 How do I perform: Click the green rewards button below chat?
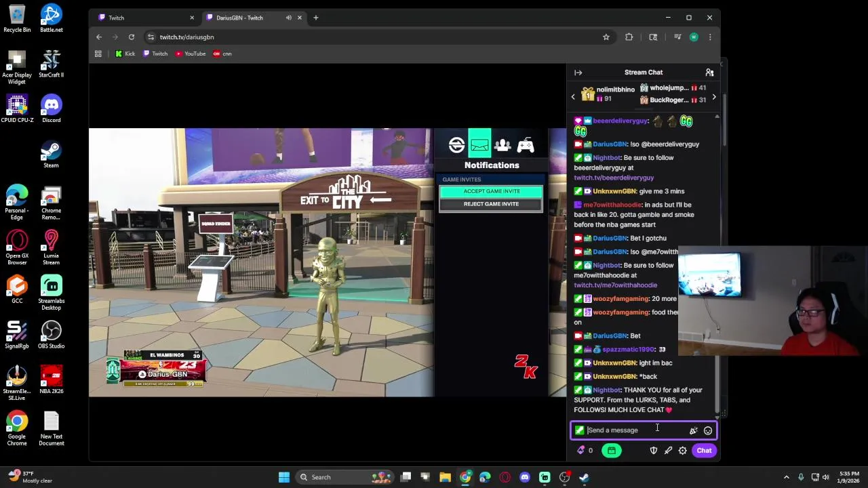(x=611, y=451)
